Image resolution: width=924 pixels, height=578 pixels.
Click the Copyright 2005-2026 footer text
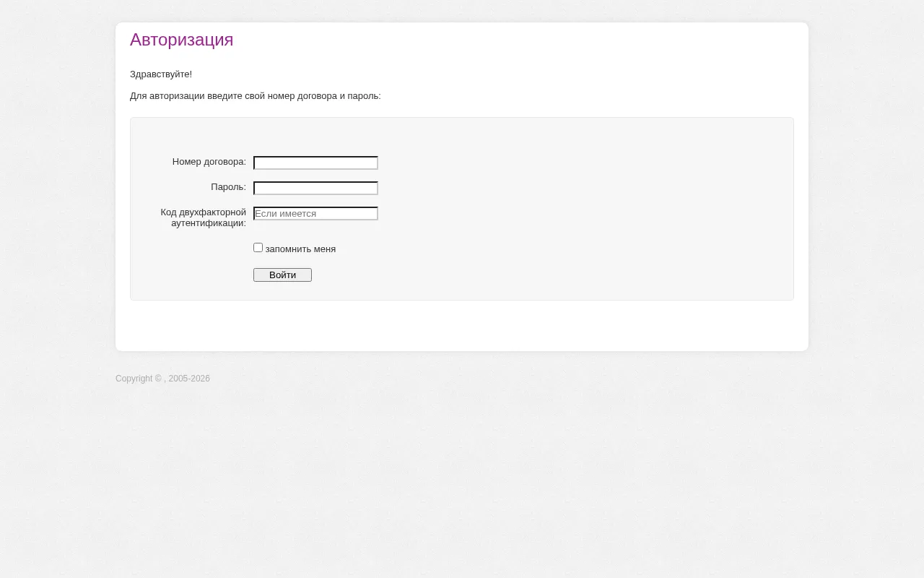[162, 379]
